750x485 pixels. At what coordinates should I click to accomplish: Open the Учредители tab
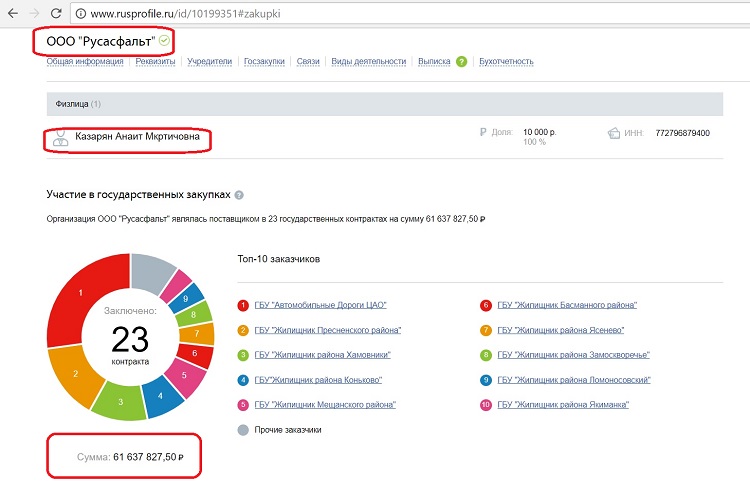pyautogui.click(x=209, y=61)
